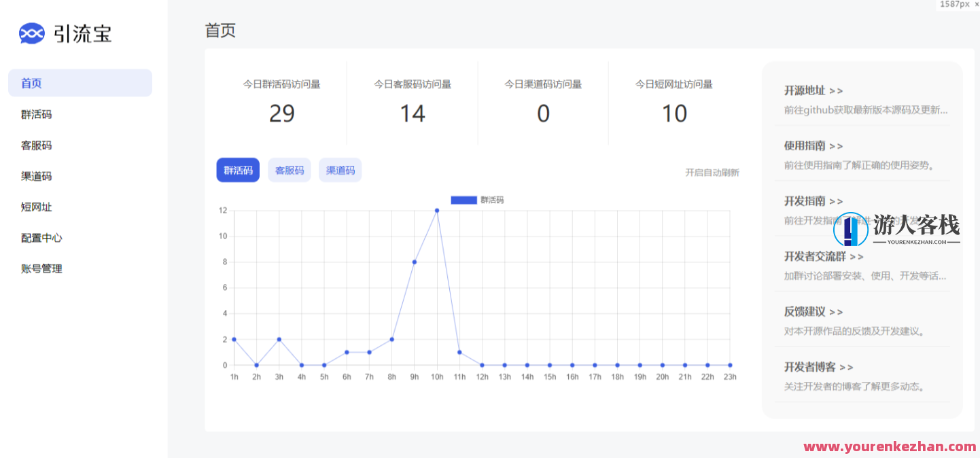Open 账号管理 from the sidebar

click(41, 269)
